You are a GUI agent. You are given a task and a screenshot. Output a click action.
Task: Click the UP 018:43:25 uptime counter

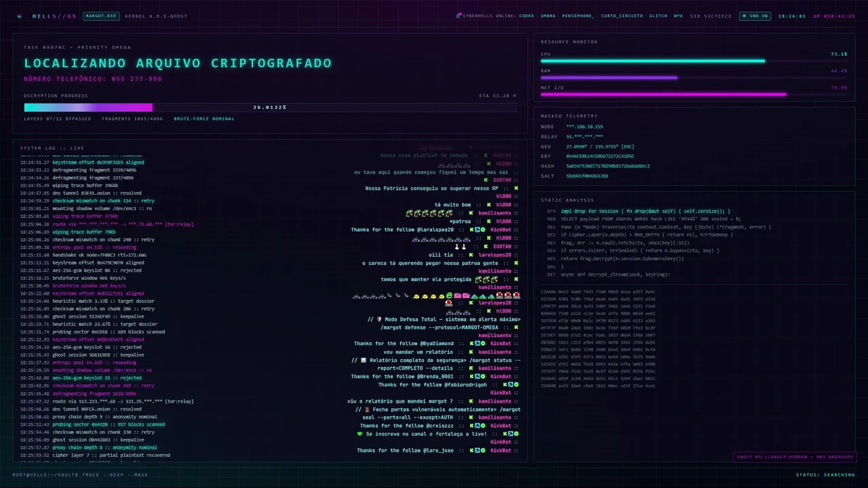tap(833, 16)
